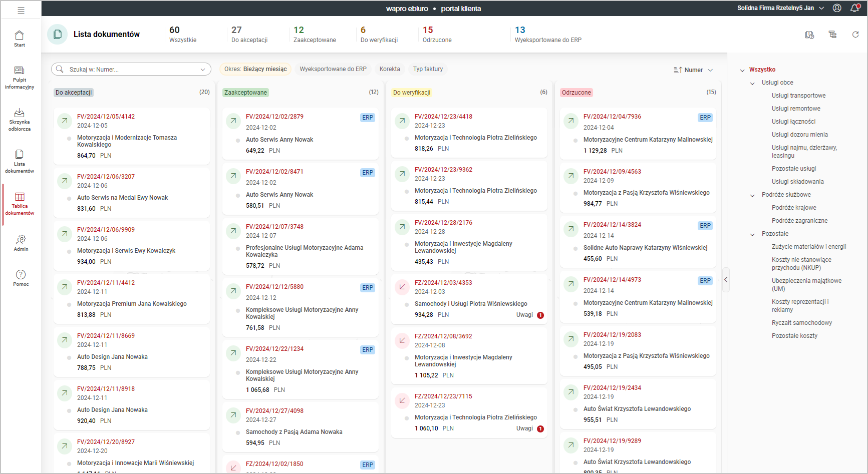Open user account profile icon
868x474 pixels.
[x=837, y=8]
